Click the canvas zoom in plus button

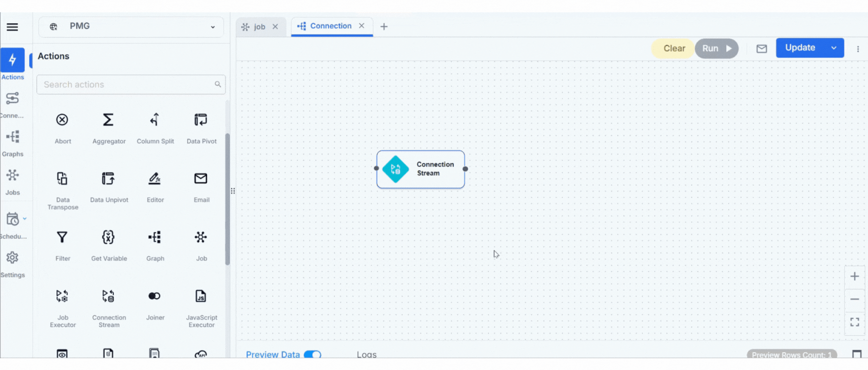[854, 277]
